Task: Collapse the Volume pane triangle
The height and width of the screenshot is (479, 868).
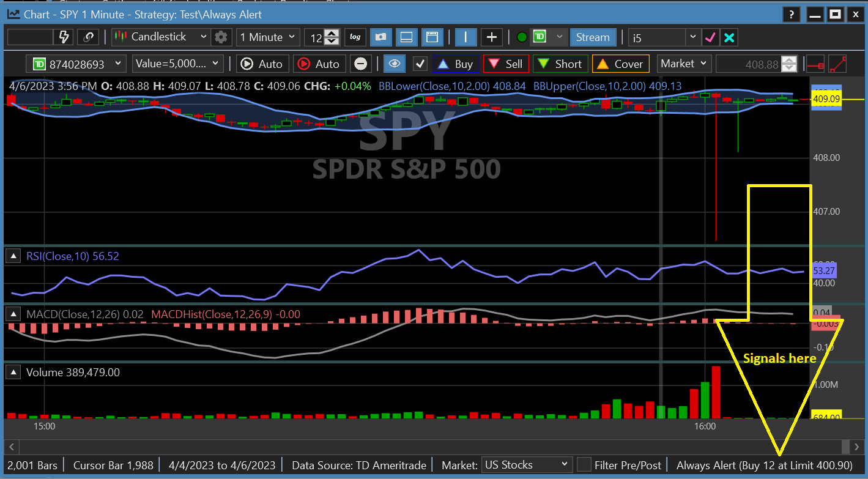Action: (13, 372)
